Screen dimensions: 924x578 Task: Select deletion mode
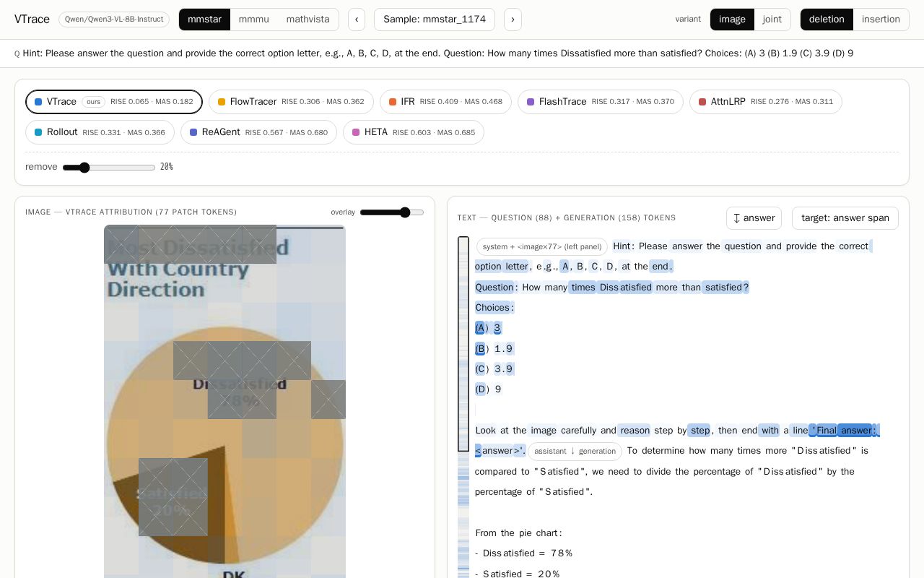tap(827, 20)
